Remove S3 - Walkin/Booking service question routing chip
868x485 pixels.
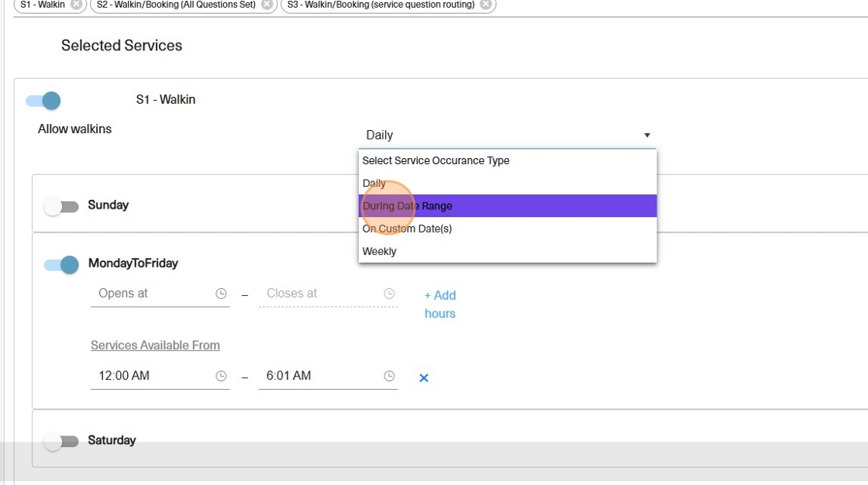click(x=486, y=5)
